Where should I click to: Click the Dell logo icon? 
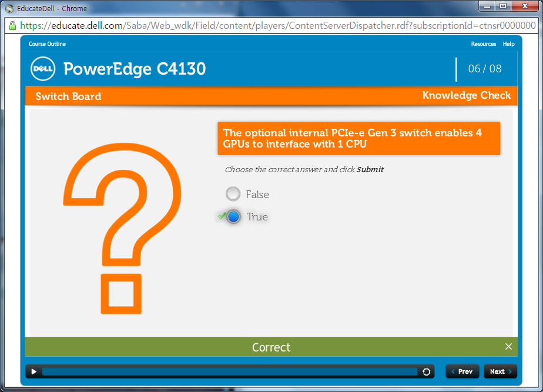(x=43, y=69)
